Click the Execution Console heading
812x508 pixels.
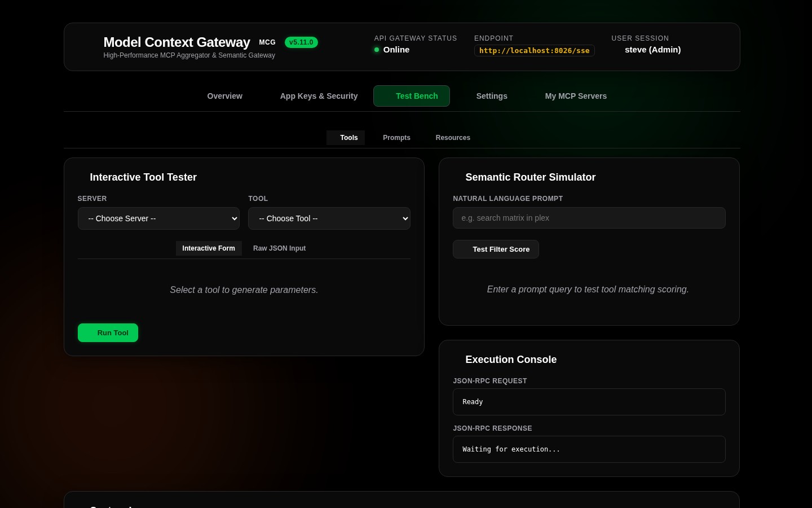pos(511,360)
